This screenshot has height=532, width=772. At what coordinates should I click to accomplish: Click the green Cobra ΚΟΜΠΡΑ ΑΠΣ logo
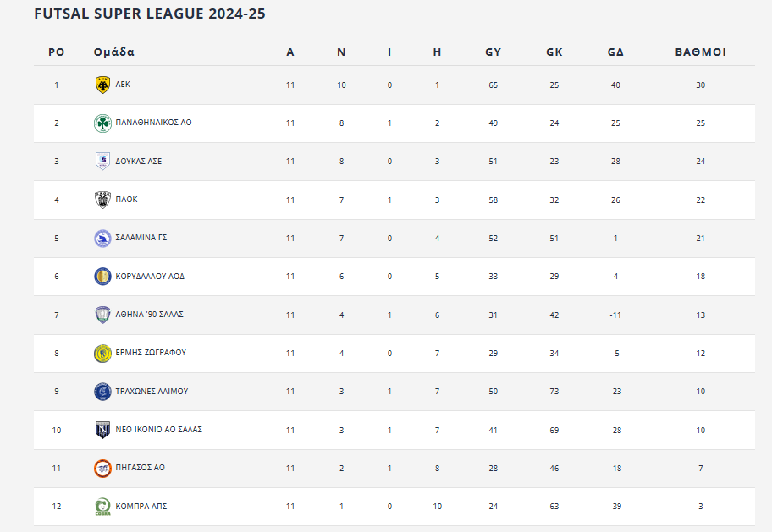(102, 507)
